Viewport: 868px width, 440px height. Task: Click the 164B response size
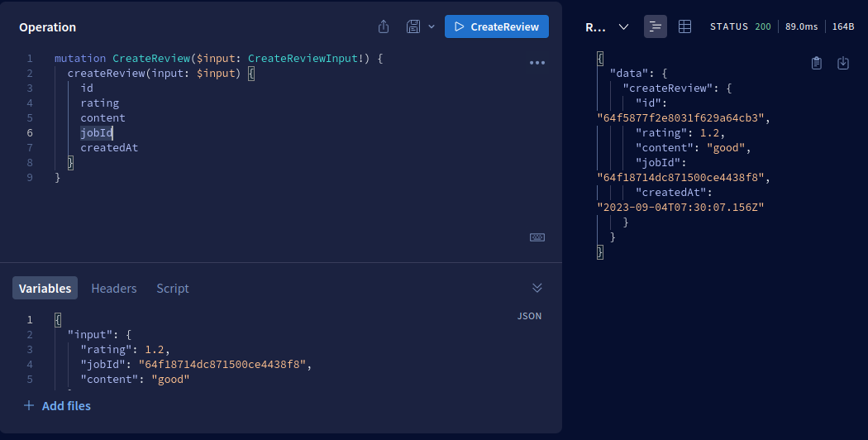[x=843, y=26]
